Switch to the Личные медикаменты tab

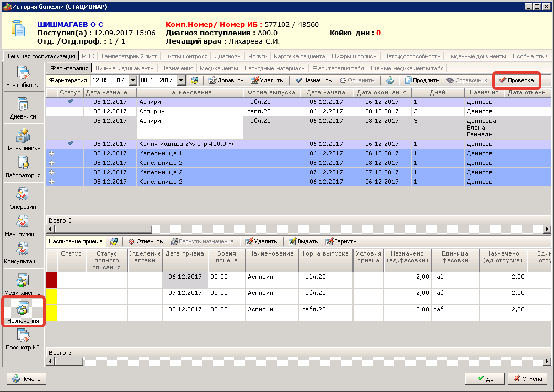pos(125,68)
